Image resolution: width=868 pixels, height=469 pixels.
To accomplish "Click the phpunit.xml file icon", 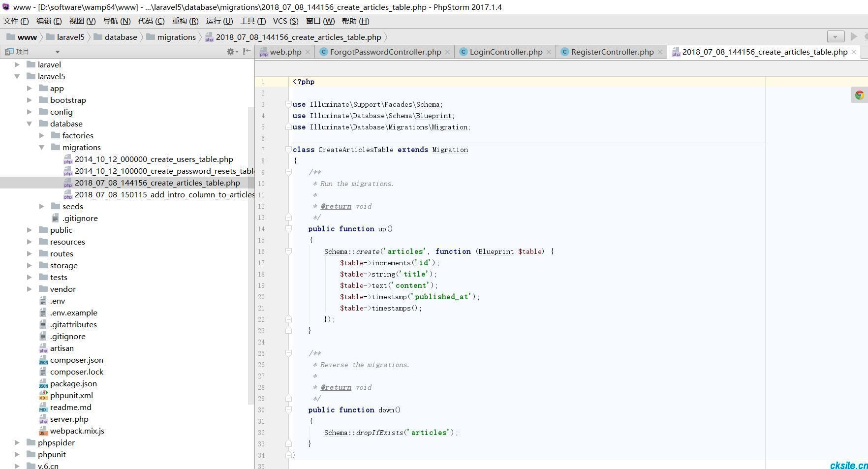I will tap(43, 395).
